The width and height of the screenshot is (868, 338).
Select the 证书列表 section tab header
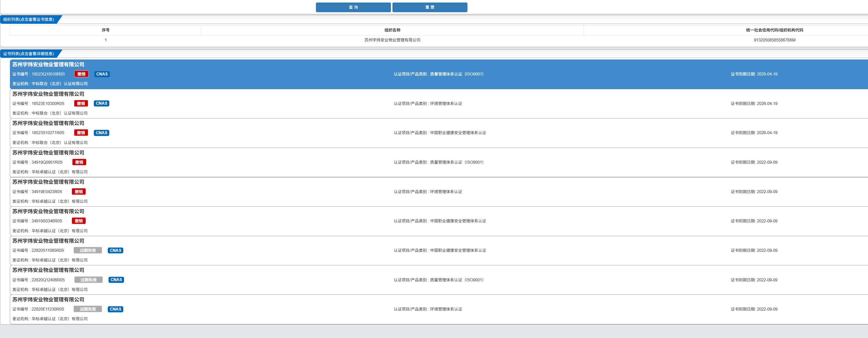click(x=29, y=54)
